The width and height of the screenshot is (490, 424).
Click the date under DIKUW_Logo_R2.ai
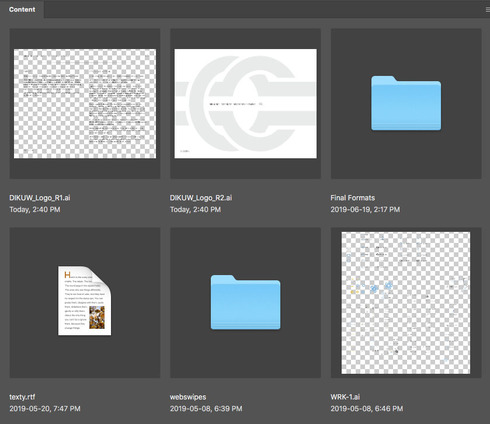pos(195,210)
